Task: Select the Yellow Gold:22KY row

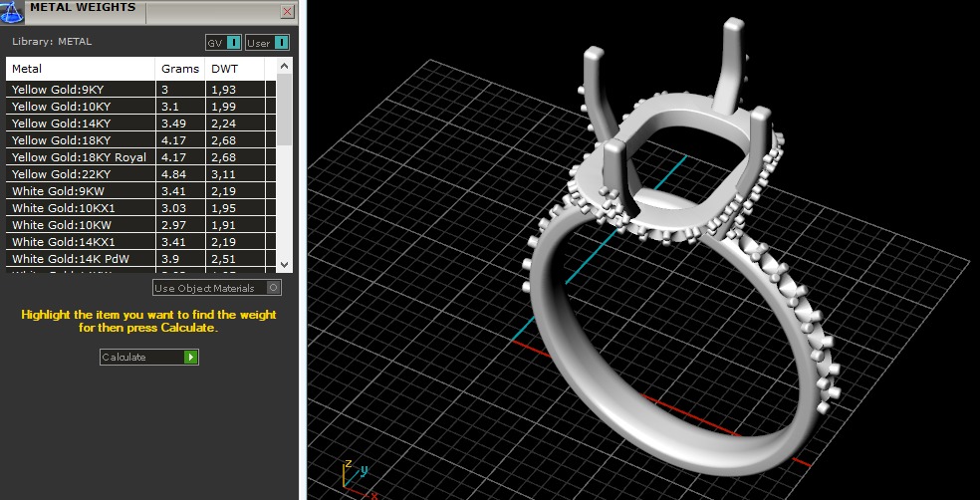Action: coord(141,173)
